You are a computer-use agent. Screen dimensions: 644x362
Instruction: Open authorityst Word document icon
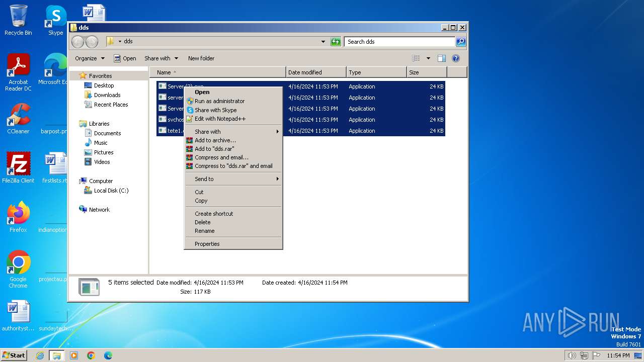click(18, 316)
